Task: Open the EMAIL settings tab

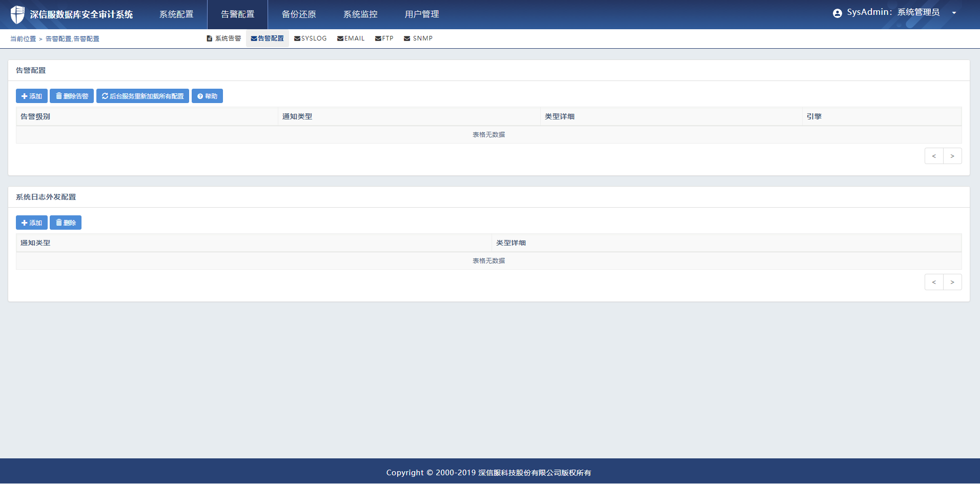Action: (x=351, y=38)
